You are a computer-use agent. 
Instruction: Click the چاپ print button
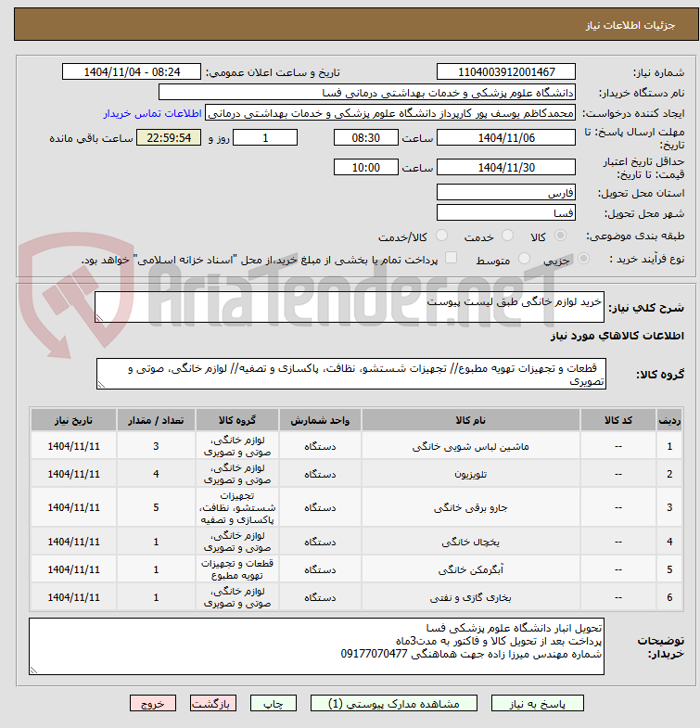point(274,704)
